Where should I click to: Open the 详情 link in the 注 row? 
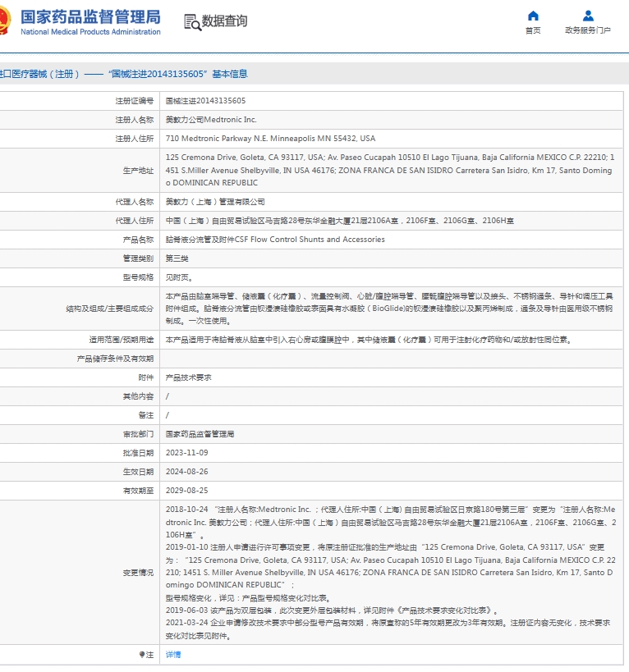point(173,655)
